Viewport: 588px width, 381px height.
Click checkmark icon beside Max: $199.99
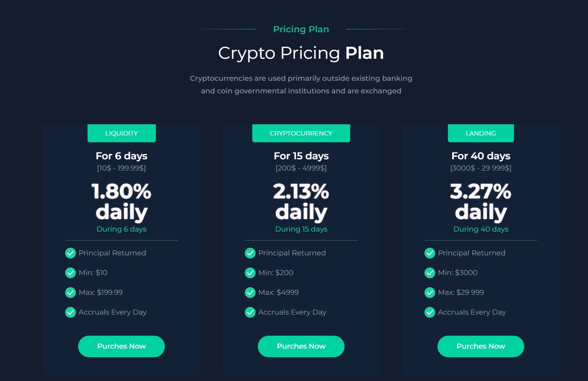click(x=71, y=293)
